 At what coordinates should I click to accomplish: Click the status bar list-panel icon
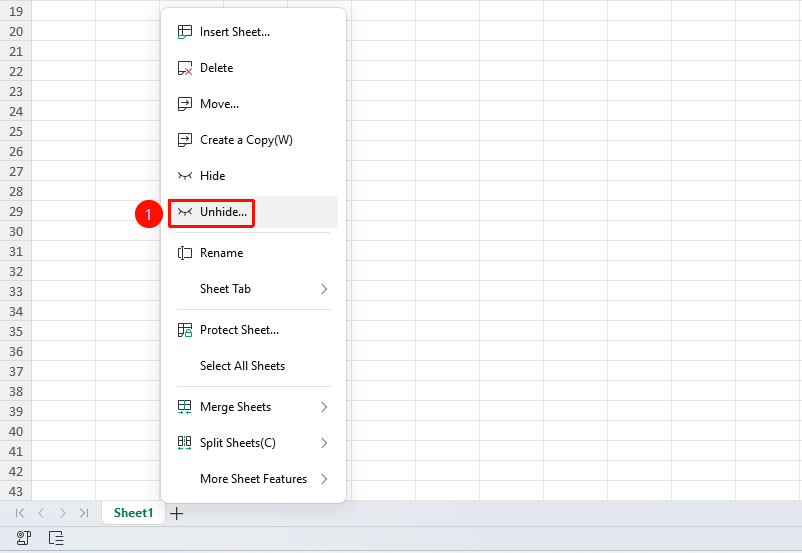pyautogui.click(x=56, y=538)
